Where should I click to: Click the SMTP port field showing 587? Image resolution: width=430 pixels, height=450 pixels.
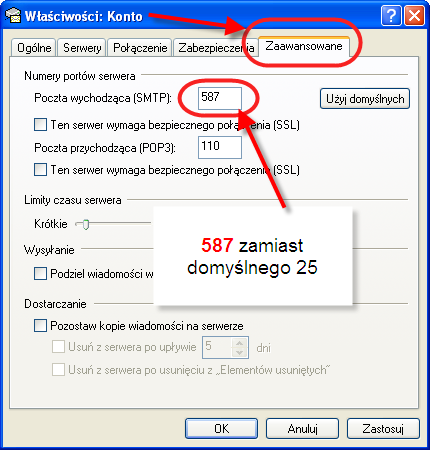point(220,98)
